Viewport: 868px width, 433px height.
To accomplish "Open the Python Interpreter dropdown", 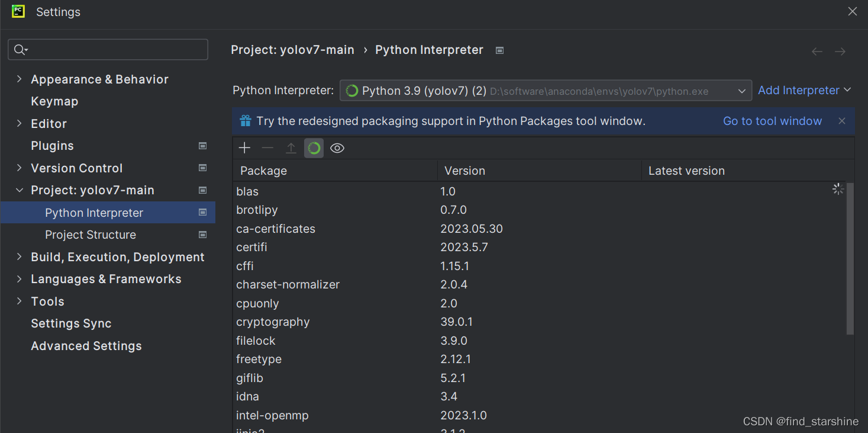I will (742, 90).
